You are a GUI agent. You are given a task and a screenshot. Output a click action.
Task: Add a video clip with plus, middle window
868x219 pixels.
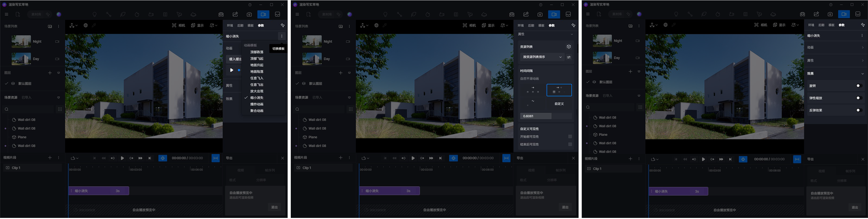(341, 158)
